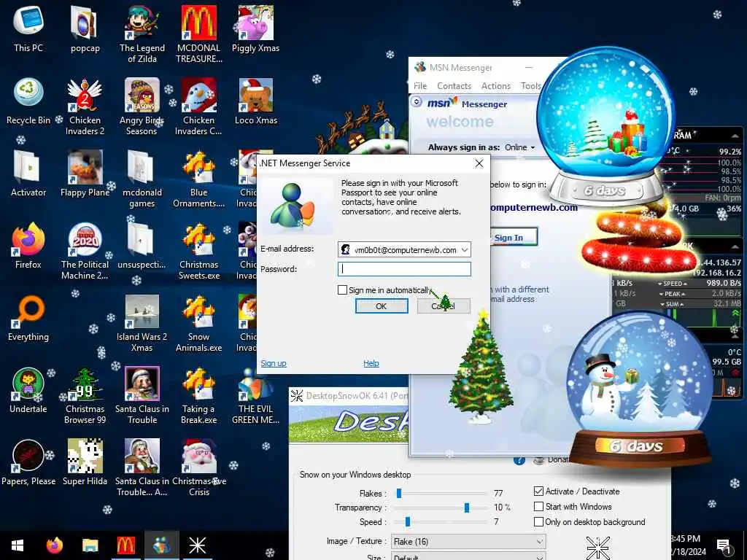Expand the E-mail address combo box

(465, 249)
